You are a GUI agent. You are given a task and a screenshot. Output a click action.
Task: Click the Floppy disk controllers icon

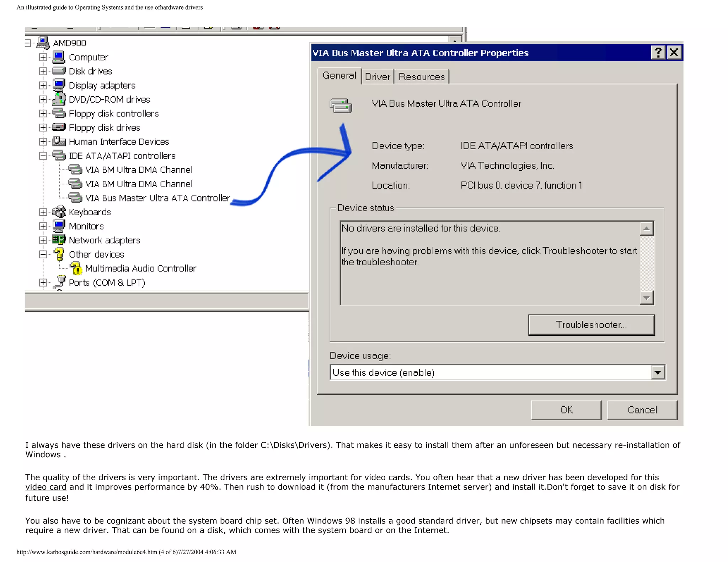tap(59, 113)
